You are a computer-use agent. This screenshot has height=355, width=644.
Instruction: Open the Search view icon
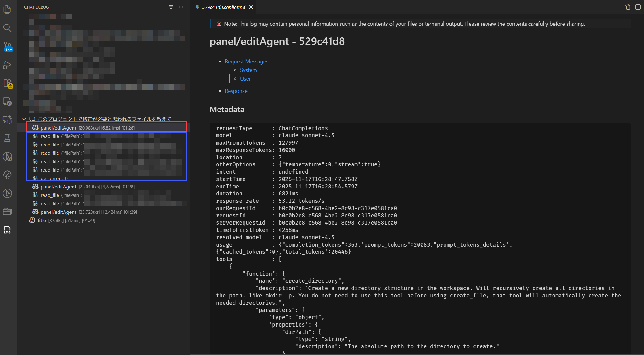click(7, 28)
